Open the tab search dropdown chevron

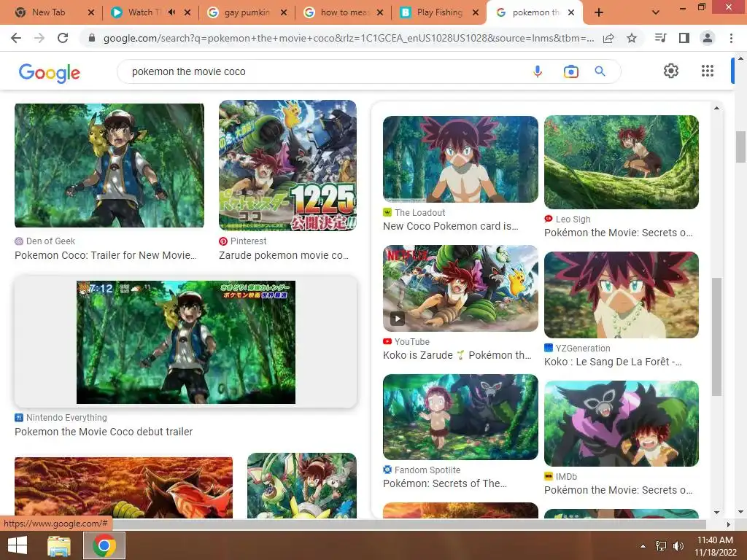pos(656,12)
